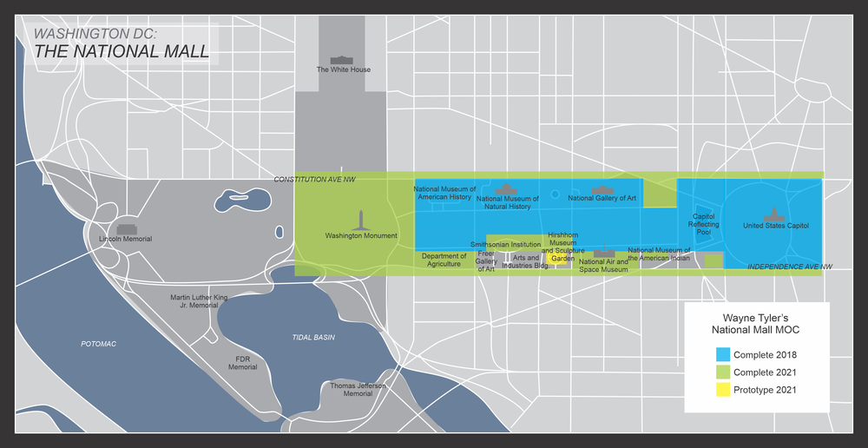Click the Air and Space Museum building icon

604,253
